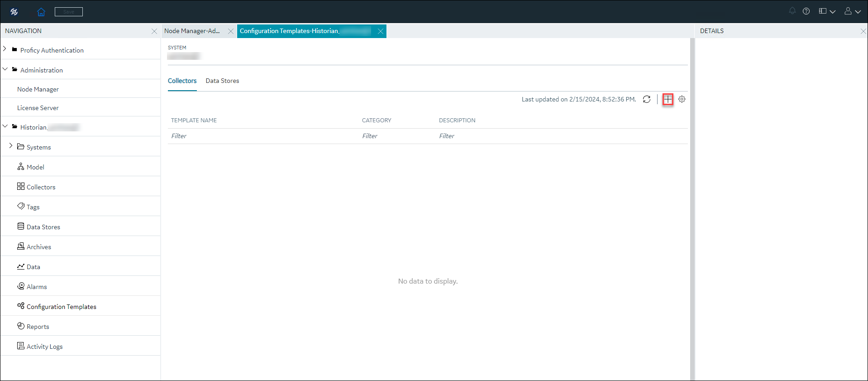Open the Alarms navigation entry
868x381 pixels.
click(x=37, y=287)
